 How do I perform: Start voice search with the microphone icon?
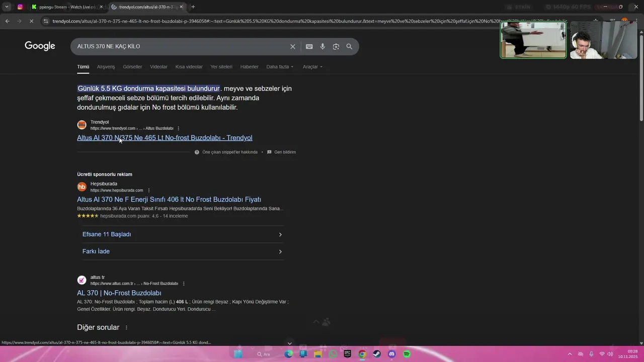click(323, 46)
